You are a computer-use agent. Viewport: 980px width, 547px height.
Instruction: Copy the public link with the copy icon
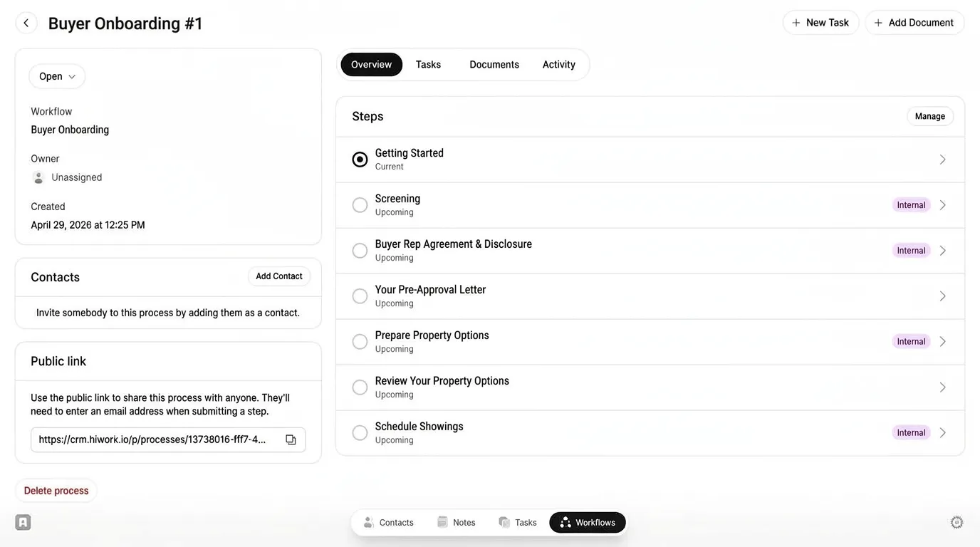coord(291,439)
